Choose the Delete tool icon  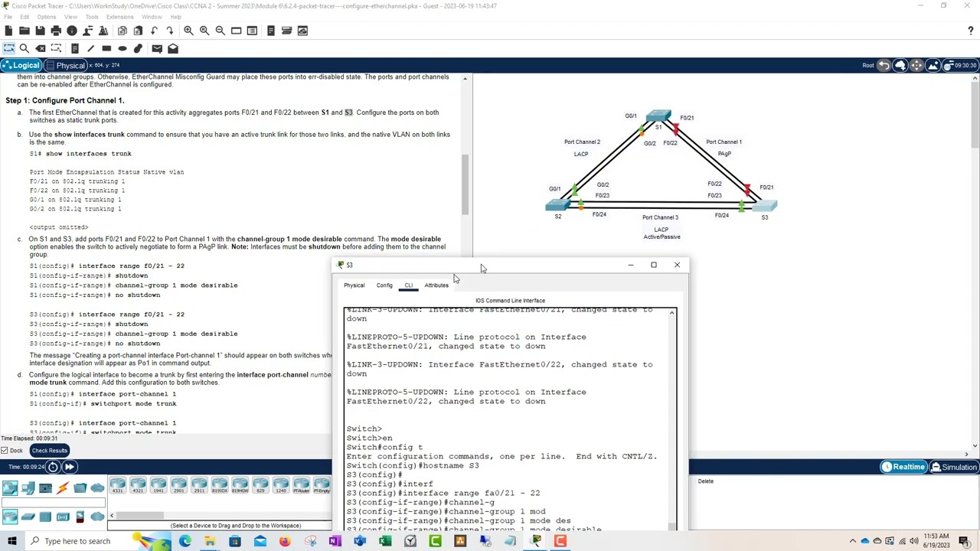(40, 48)
